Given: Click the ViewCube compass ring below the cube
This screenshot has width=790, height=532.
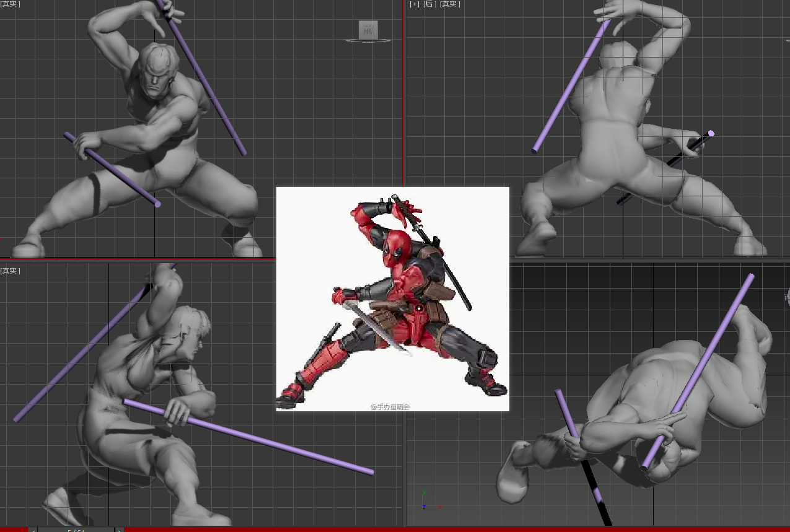Looking at the screenshot, I should pyautogui.click(x=368, y=40).
